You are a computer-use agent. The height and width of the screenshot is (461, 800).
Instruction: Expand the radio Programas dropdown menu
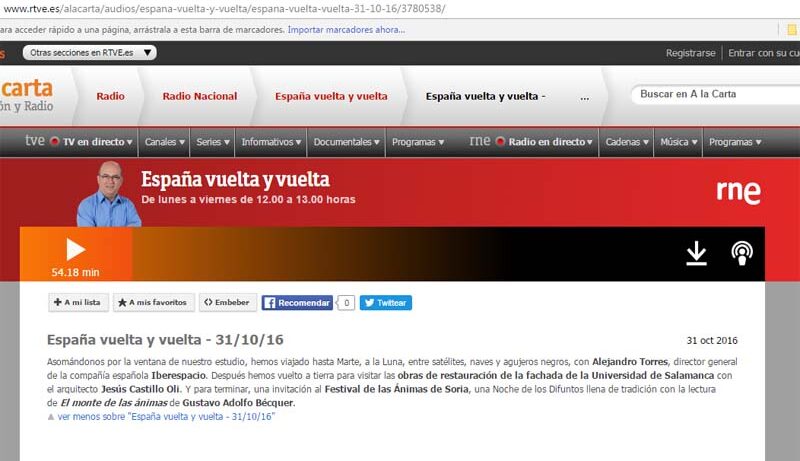[735, 142]
